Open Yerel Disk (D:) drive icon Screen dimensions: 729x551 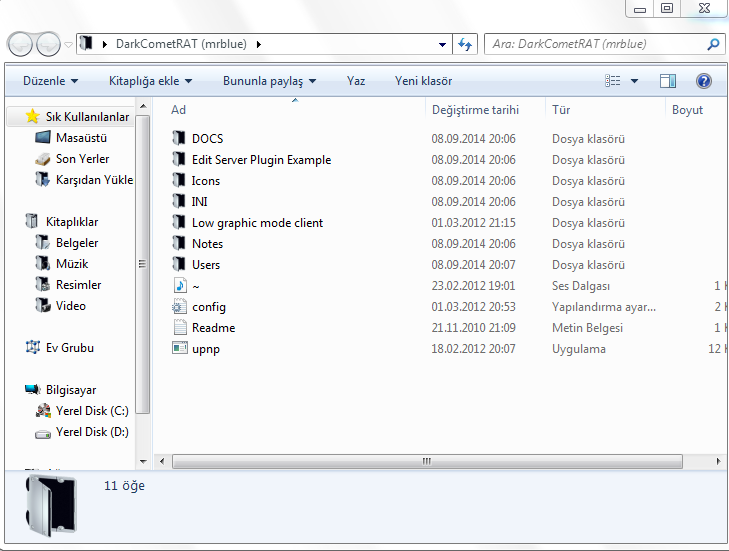(x=43, y=434)
